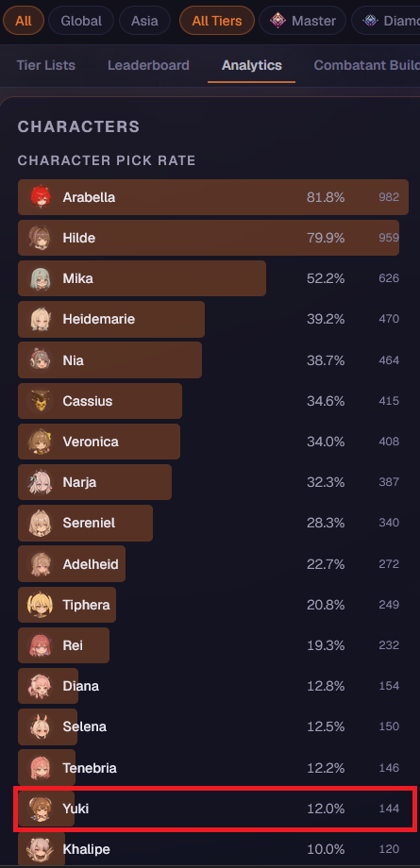The image size is (420, 868).
Task: Click the Diamond tier filter button
Action: coord(386,21)
